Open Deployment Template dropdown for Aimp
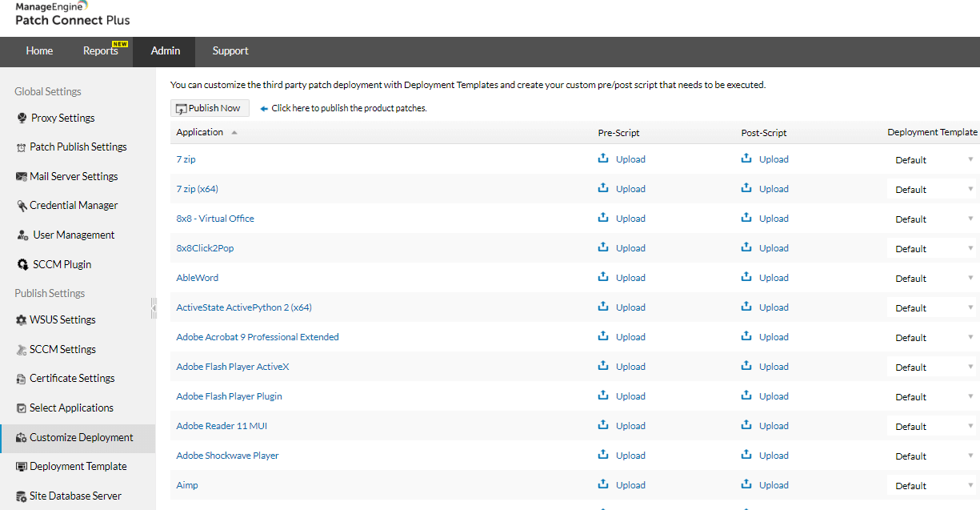Image resolution: width=980 pixels, height=510 pixels. pyautogui.click(x=933, y=486)
